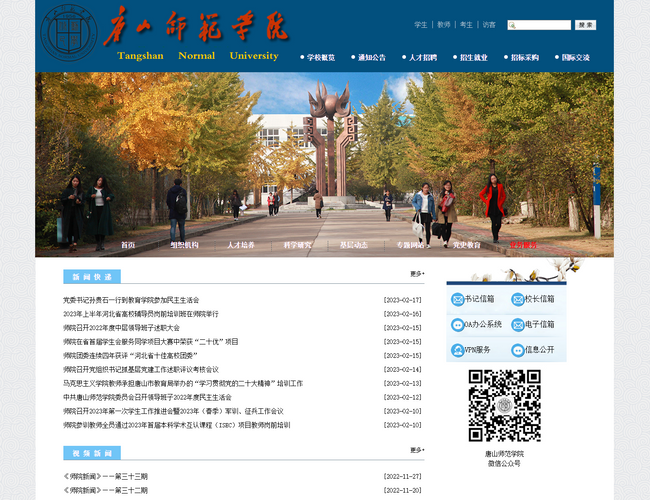This screenshot has height=500, width=650.
Task: Click the 书记信箱 mail icon
Action: coord(458,299)
